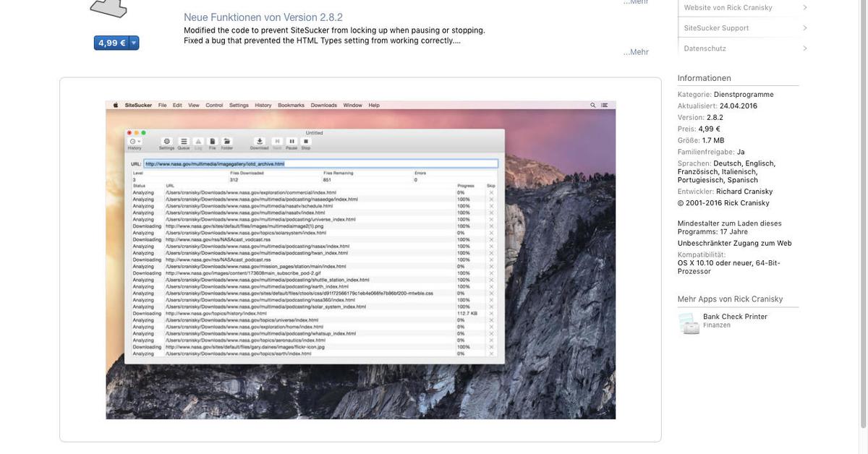868x454 pixels.
Task: Click the Neue Funktionen von Version 2.8.2 heading
Action: click(263, 17)
